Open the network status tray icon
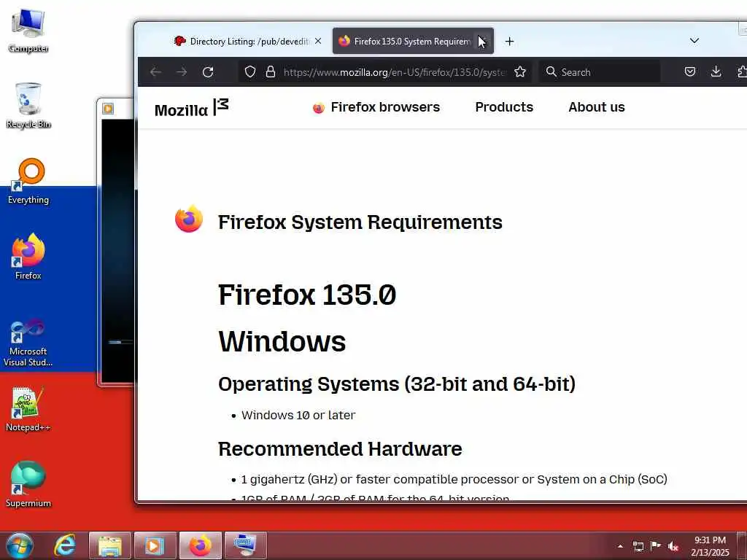Image resolution: width=747 pixels, height=560 pixels. coord(638,546)
